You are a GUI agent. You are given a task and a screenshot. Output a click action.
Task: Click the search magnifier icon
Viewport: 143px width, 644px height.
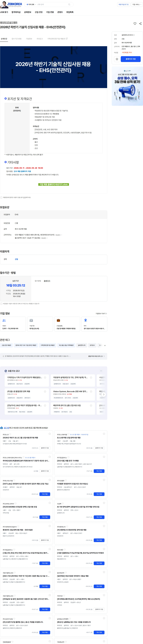(x=69, y=4)
